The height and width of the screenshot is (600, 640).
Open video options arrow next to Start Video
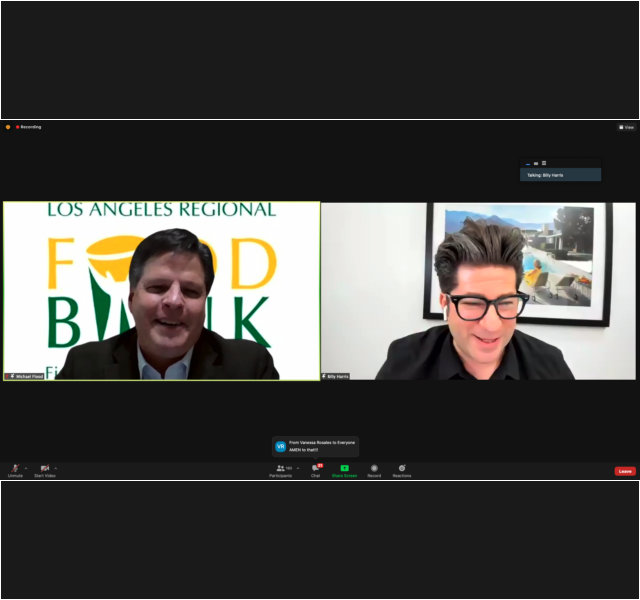click(x=56, y=468)
